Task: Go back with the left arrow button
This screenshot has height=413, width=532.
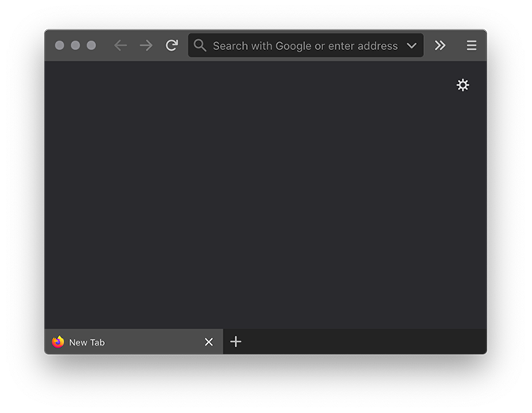Action: click(121, 46)
